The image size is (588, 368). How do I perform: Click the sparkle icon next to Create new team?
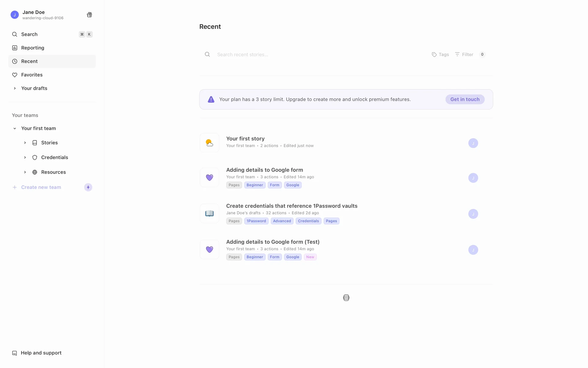(88, 187)
